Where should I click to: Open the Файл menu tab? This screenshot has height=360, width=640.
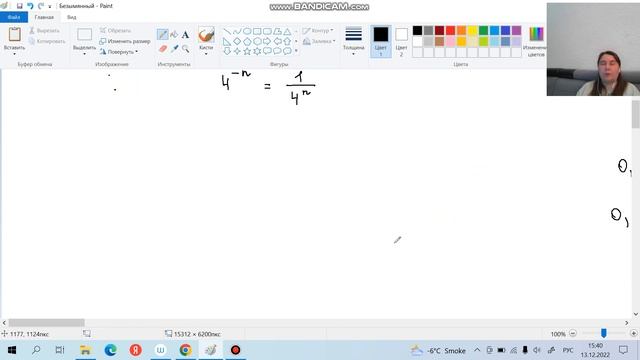coord(14,17)
